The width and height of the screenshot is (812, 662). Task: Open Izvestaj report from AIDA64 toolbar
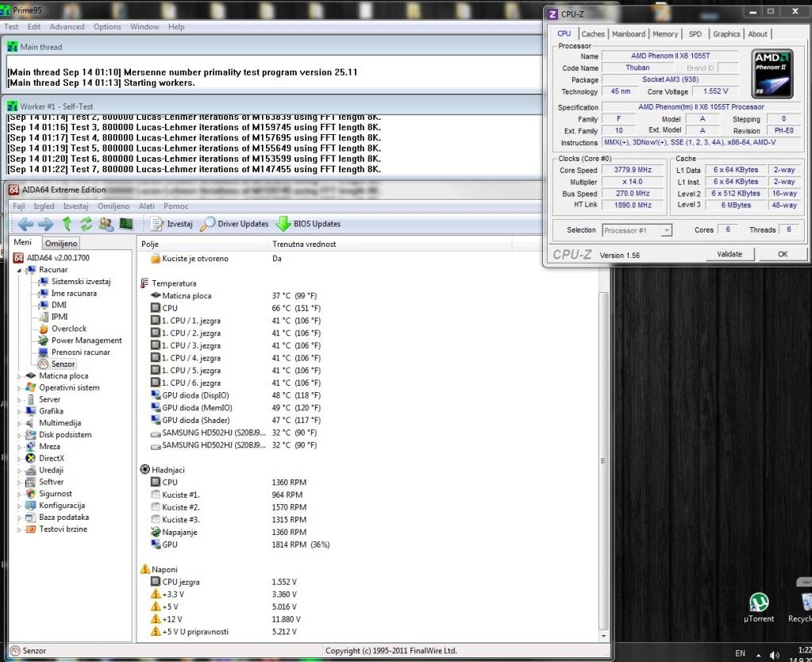coord(171,224)
